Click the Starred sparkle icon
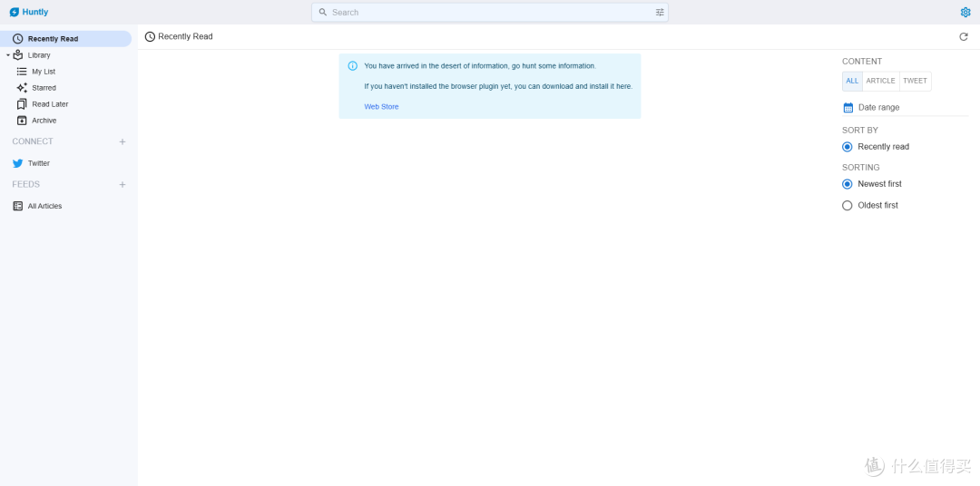980x486 pixels. click(x=22, y=87)
